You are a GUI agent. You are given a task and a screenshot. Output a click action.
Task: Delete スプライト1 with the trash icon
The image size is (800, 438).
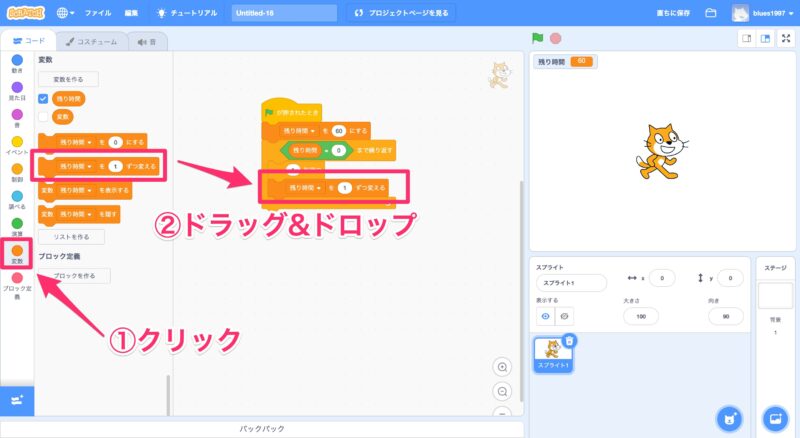569,341
